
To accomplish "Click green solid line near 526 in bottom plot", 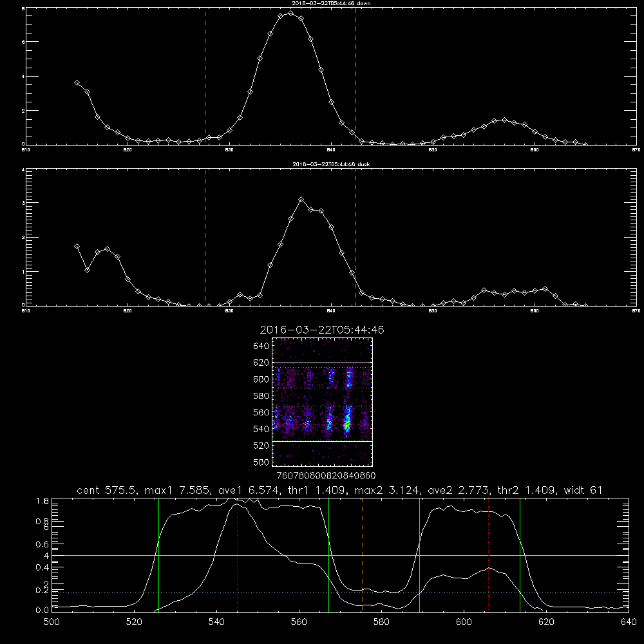I will click(158, 554).
